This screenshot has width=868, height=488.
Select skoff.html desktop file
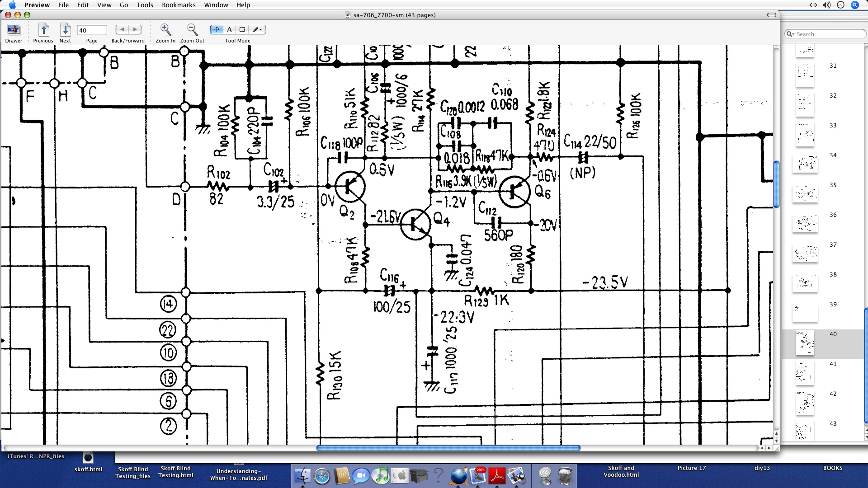[88, 463]
